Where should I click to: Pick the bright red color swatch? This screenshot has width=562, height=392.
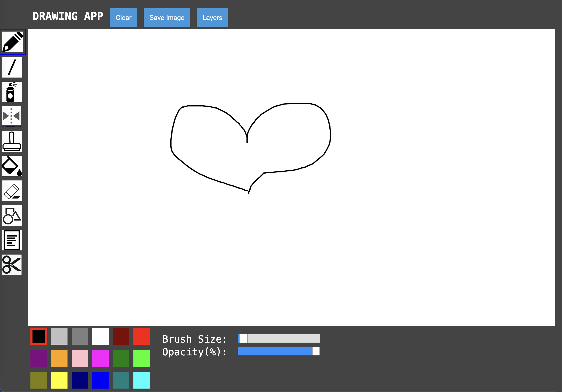tap(141, 336)
